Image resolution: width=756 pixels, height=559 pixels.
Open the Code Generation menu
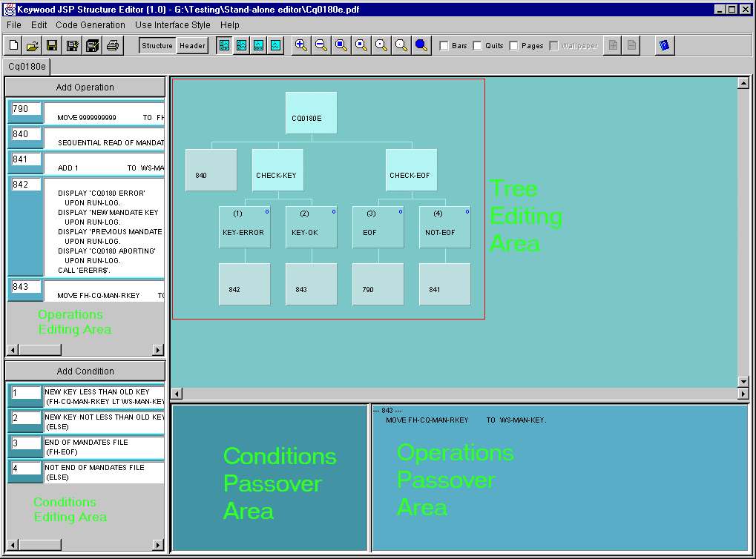click(x=91, y=24)
